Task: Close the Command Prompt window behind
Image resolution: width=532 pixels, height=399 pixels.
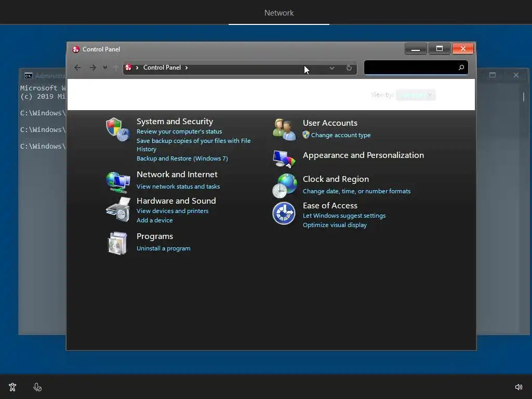Action: point(516,75)
